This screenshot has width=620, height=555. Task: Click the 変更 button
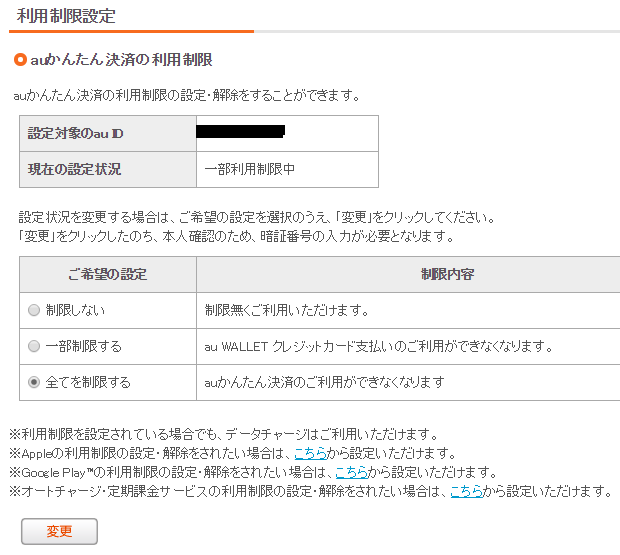[59, 531]
